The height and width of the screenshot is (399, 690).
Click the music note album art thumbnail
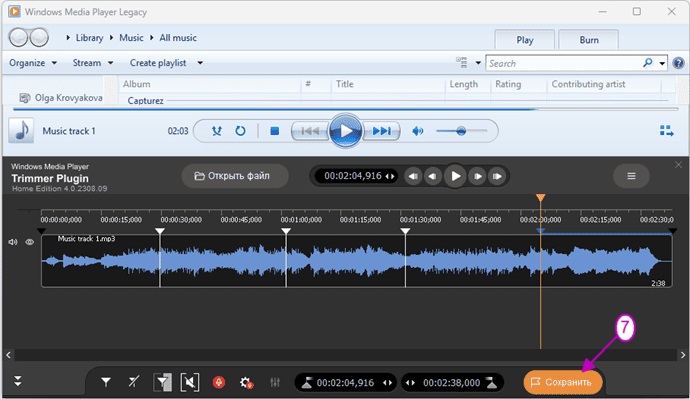(x=21, y=131)
